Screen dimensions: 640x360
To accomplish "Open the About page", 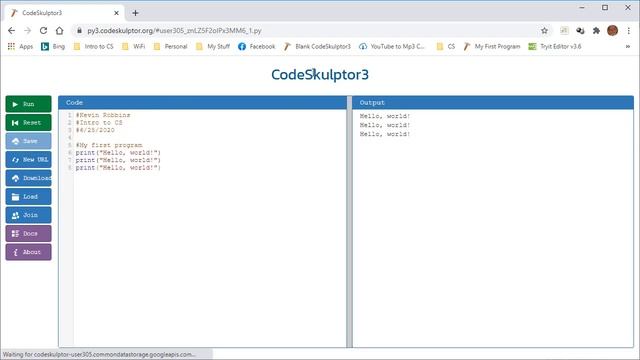I will click(29, 252).
